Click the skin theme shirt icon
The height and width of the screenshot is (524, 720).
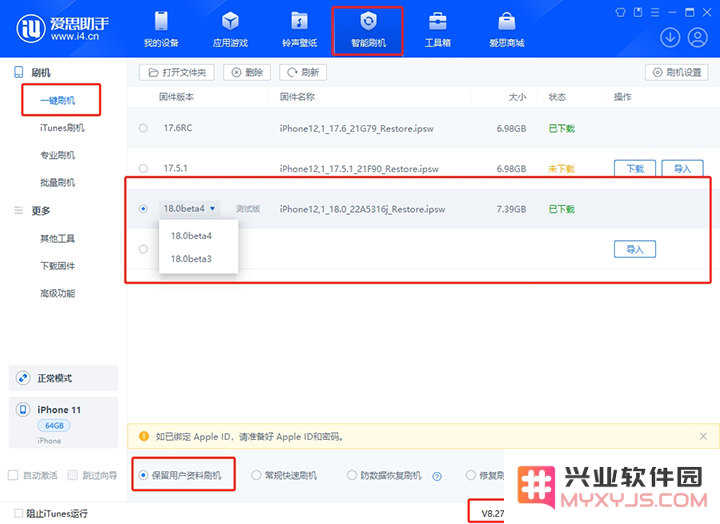(620, 12)
